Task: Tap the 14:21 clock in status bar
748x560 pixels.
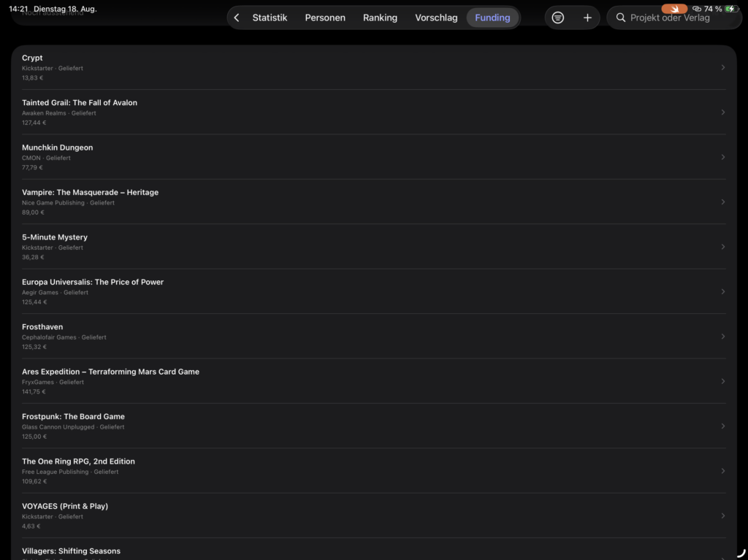Action: (x=18, y=9)
